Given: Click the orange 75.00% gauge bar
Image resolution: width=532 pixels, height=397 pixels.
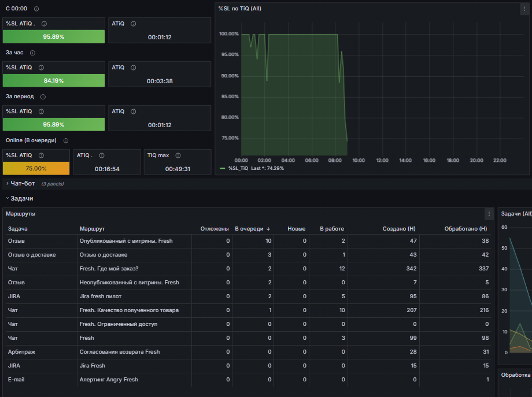Looking at the screenshot, I should (36, 169).
